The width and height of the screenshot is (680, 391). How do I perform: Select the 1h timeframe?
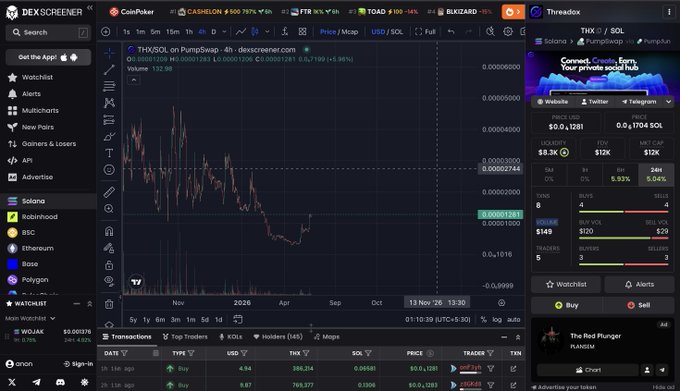pyautogui.click(x=189, y=32)
